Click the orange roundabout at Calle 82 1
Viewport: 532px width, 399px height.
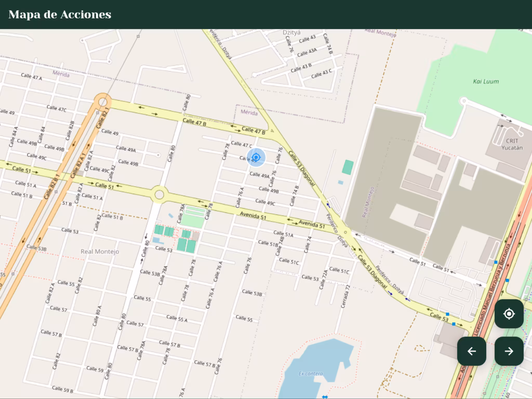(x=103, y=102)
